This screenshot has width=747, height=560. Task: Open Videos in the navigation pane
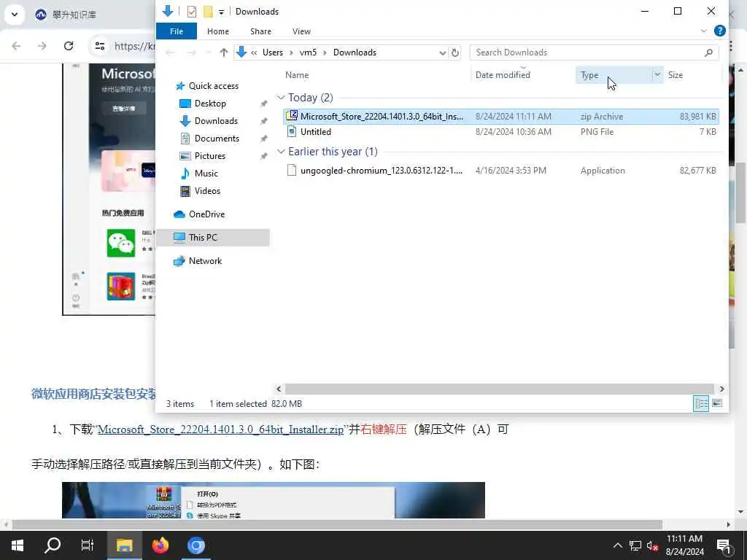coord(207,191)
